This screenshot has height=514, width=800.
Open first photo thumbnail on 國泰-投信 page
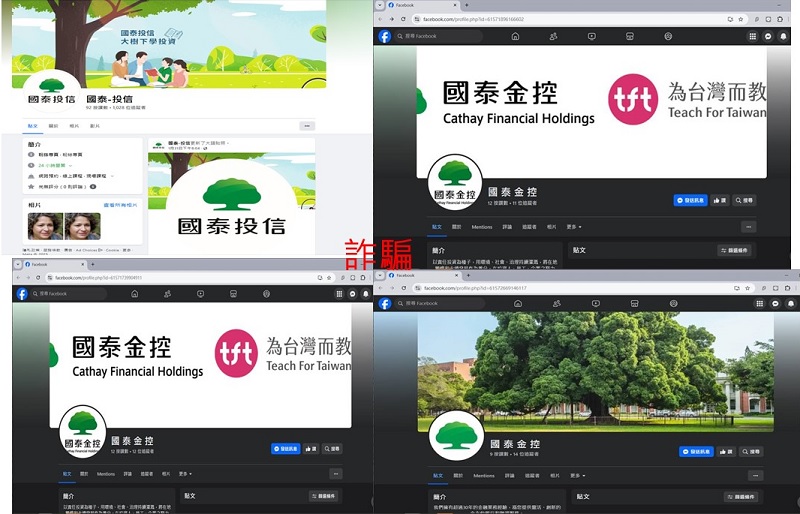click(x=45, y=226)
